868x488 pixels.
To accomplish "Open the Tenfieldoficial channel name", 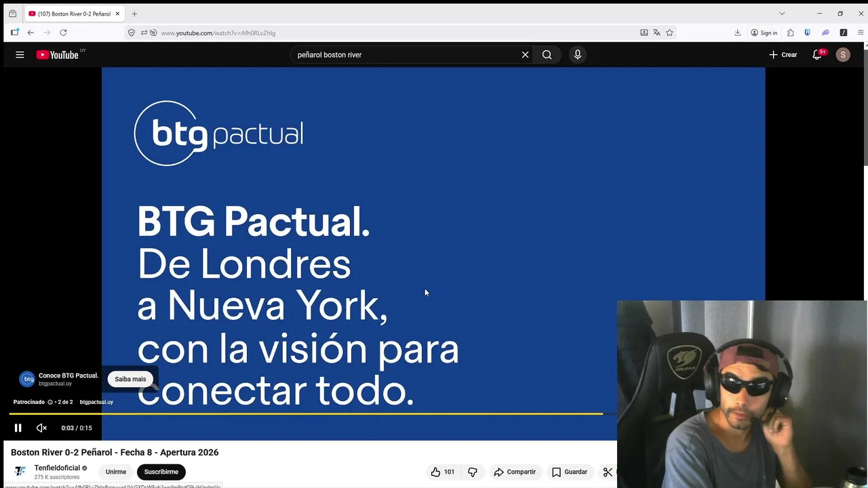I will tap(57, 468).
